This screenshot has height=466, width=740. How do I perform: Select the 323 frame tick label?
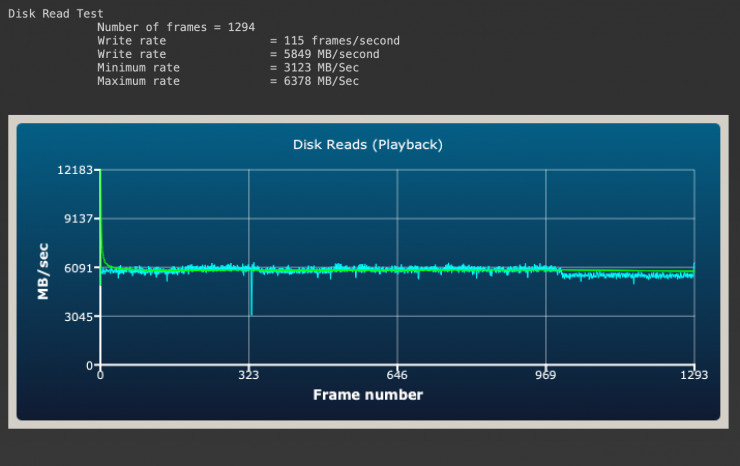point(249,376)
